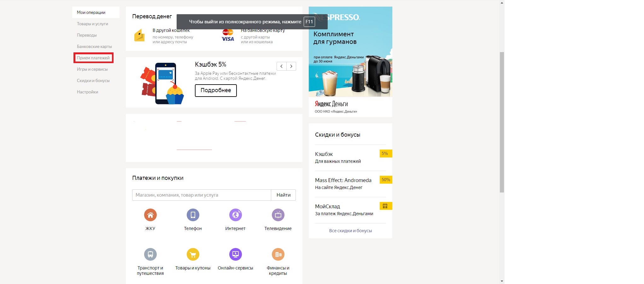Click the gift badge next to МойСклад
The width and height of the screenshot is (644, 284).
coord(386,206)
